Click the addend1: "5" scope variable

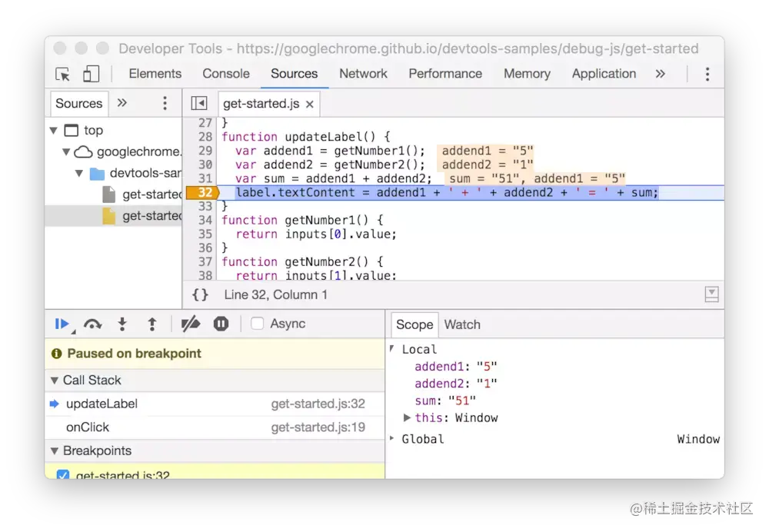[x=455, y=367]
